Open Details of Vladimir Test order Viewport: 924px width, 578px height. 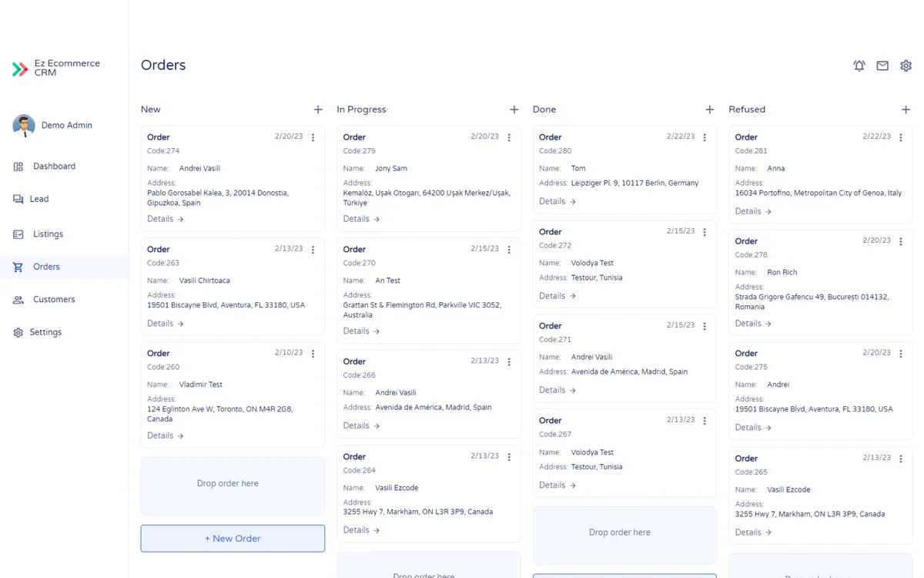[166, 435]
